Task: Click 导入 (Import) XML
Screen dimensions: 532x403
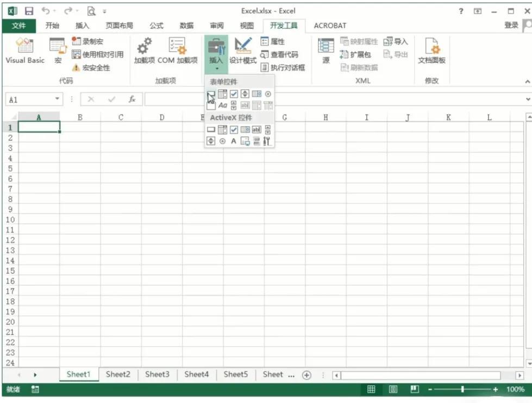Action: [396, 41]
